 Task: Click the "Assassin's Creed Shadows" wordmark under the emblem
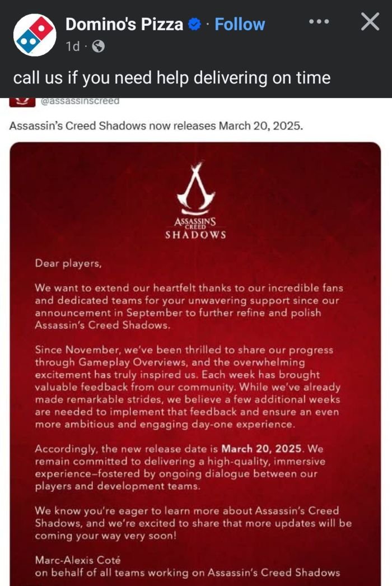[195, 230]
